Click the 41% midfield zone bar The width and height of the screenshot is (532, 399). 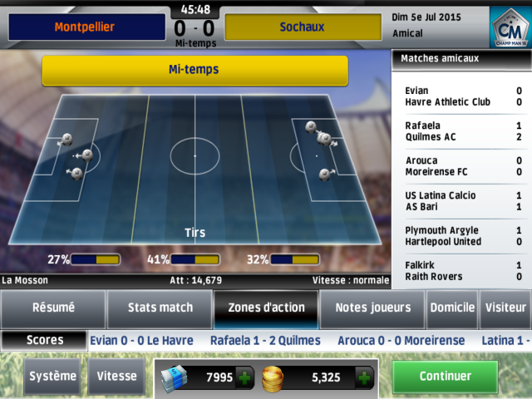point(195,260)
